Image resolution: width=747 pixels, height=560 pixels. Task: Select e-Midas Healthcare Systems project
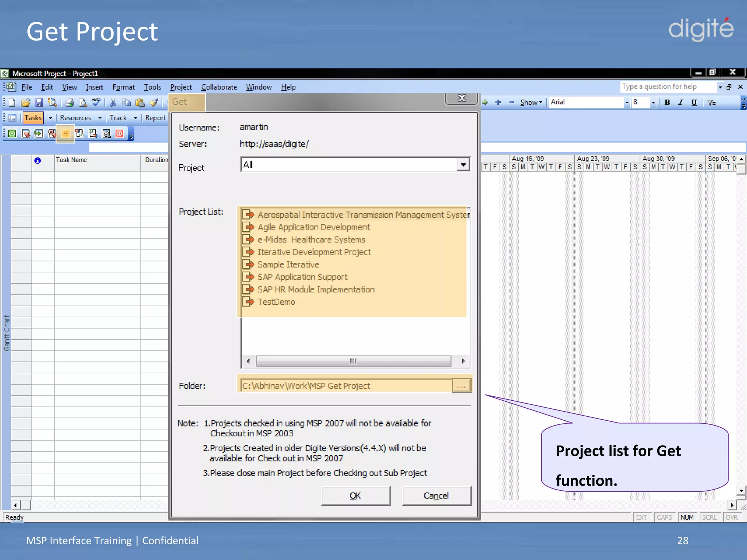tap(311, 240)
